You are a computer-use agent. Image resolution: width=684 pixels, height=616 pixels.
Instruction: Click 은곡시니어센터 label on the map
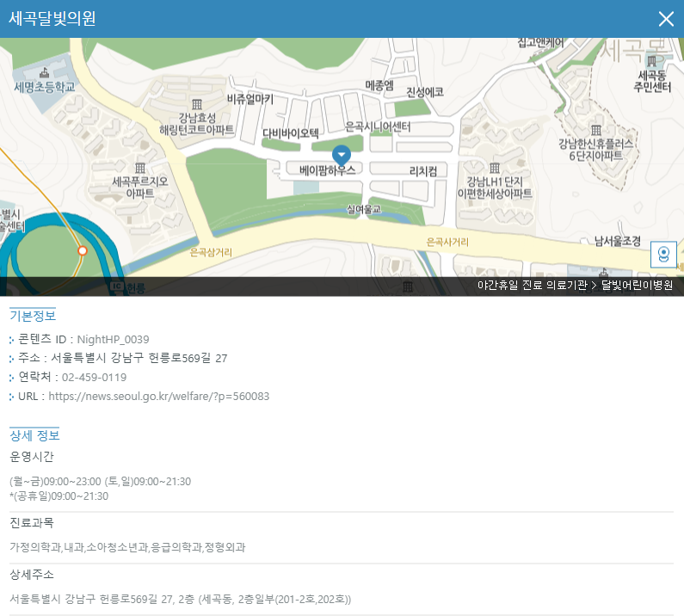(x=378, y=127)
